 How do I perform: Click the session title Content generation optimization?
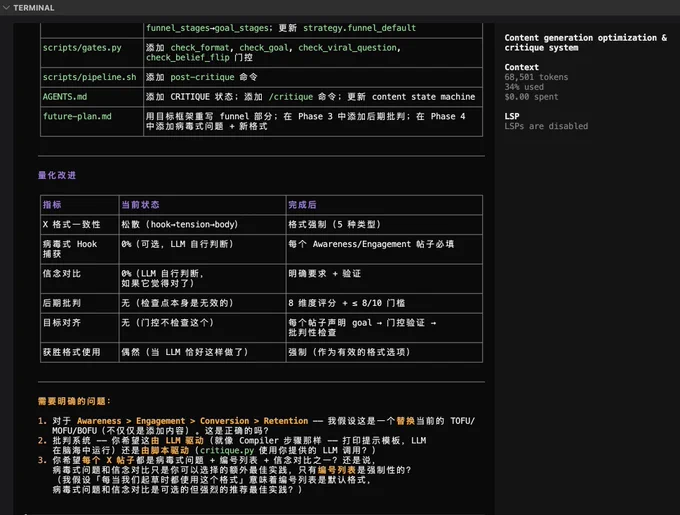(x=585, y=42)
